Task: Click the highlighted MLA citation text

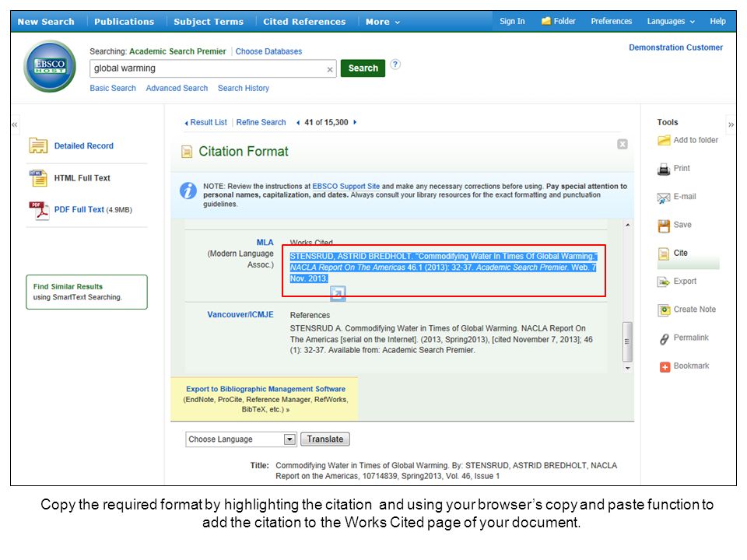Action: tap(443, 268)
